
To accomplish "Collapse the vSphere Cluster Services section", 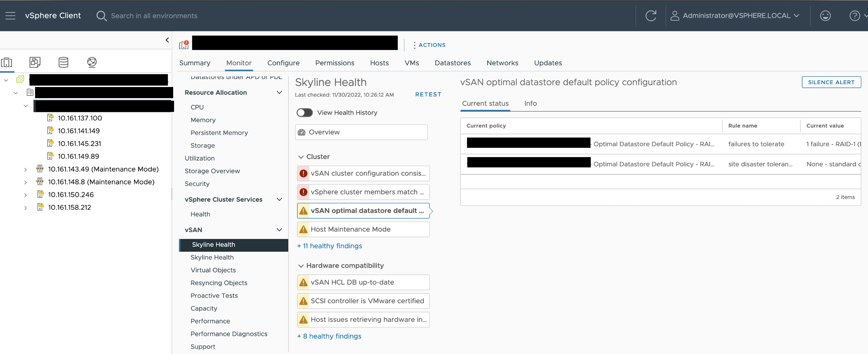I will click(279, 199).
